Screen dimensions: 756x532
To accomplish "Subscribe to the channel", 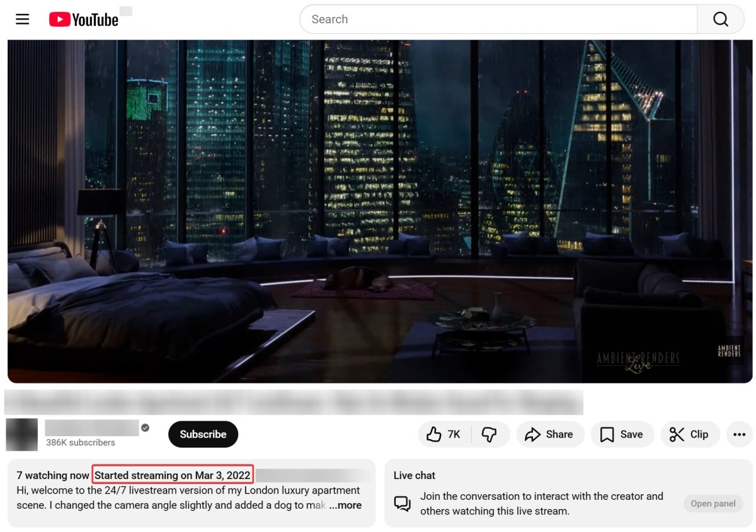I will coord(203,434).
